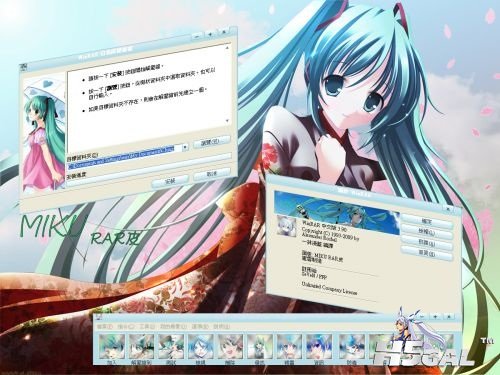Click the Miku banner image in the About dialog
Screen dimensions: 500x375
(x=337, y=212)
